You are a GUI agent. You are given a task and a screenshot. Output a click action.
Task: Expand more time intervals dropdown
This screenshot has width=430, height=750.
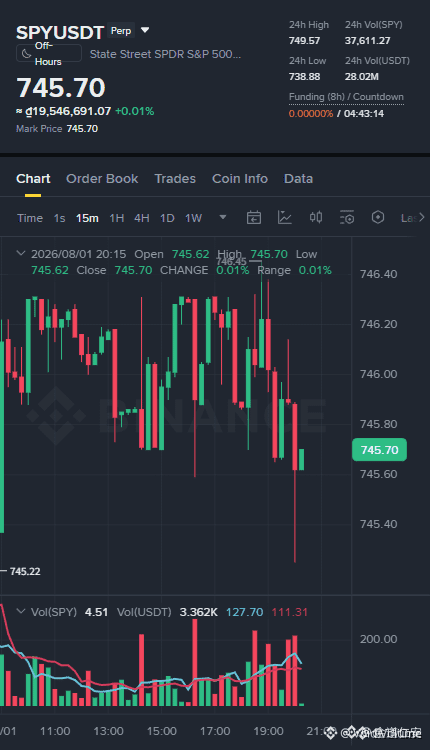pyautogui.click(x=222, y=218)
